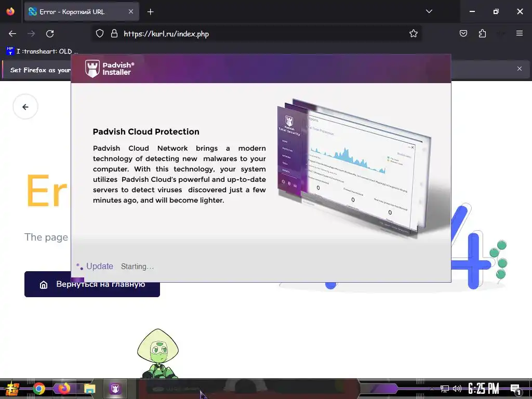Launch Chrome from the taskbar
Image resolution: width=532 pixels, height=399 pixels.
click(38, 389)
